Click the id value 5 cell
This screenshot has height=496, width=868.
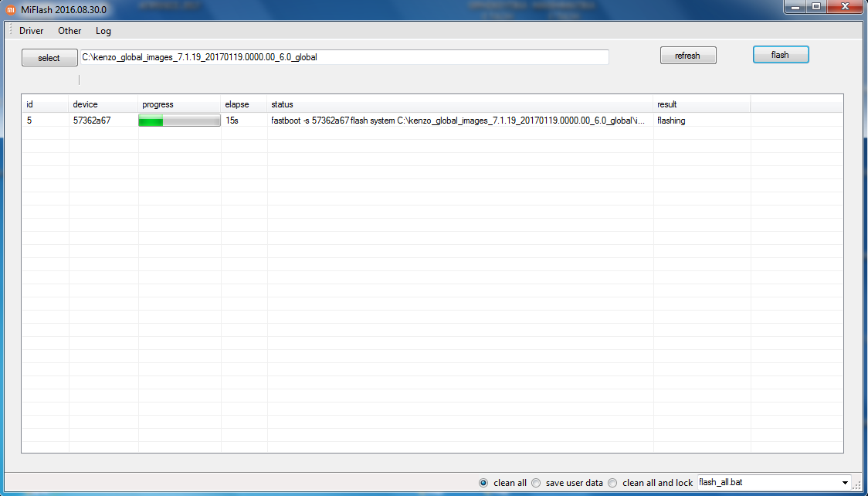29,121
